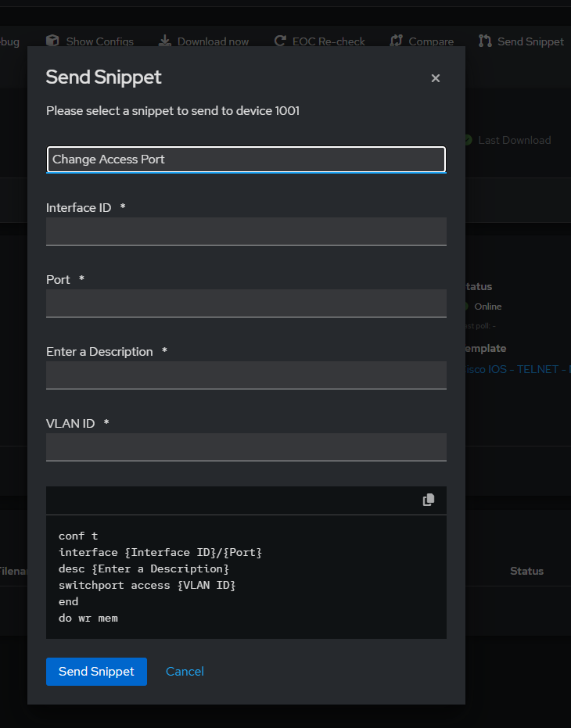This screenshot has width=571, height=728.
Task: Copy the snippet code to clipboard
Action: pos(429,500)
